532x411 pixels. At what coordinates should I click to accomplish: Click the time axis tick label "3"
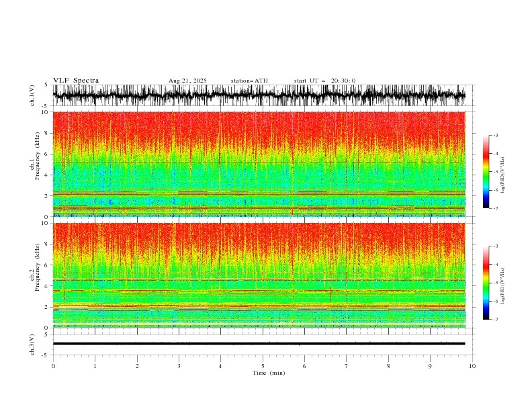(179, 366)
